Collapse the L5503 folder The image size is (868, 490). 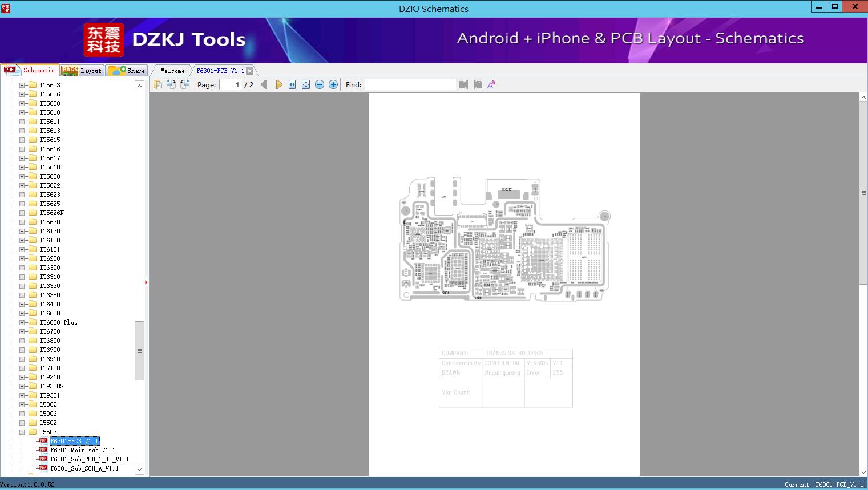(22, 432)
